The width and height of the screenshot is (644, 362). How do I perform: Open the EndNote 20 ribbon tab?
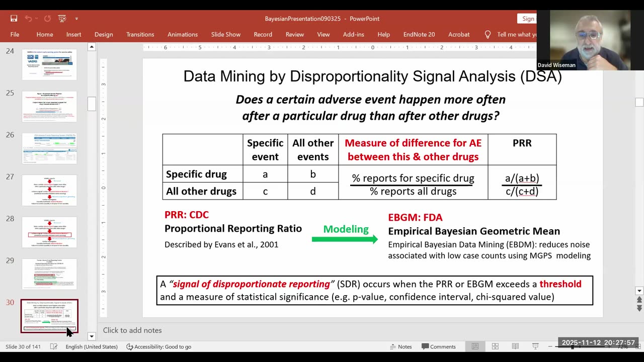coord(419,34)
